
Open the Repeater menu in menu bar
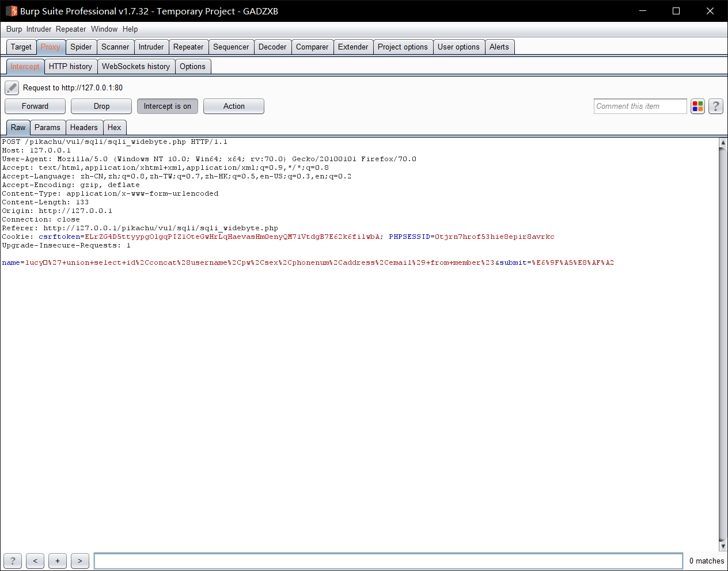[71, 29]
